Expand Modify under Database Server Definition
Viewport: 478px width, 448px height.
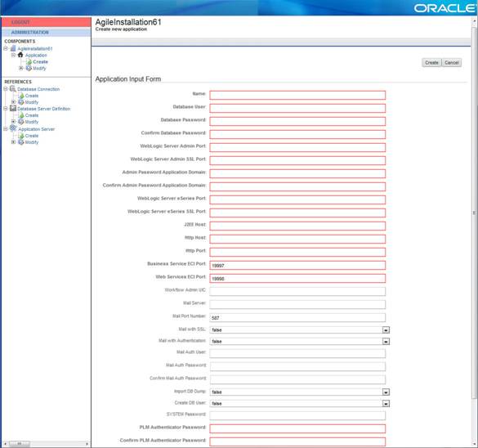pyautogui.click(x=13, y=121)
